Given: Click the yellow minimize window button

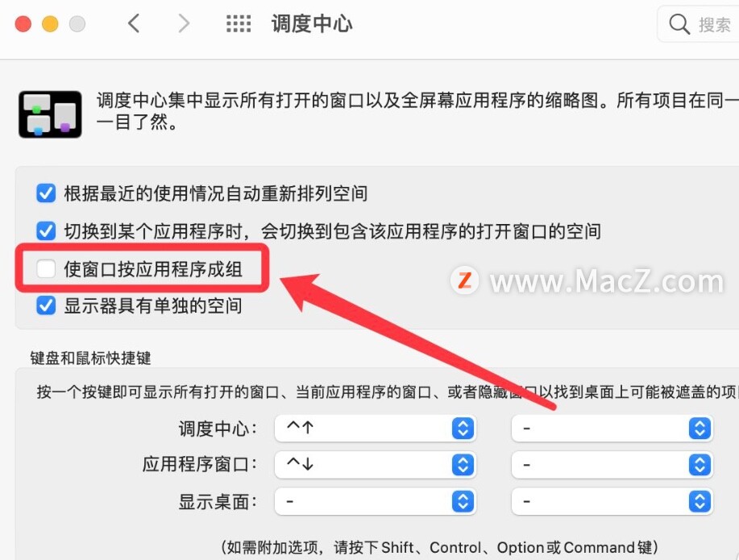Looking at the screenshot, I should coord(51,23).
